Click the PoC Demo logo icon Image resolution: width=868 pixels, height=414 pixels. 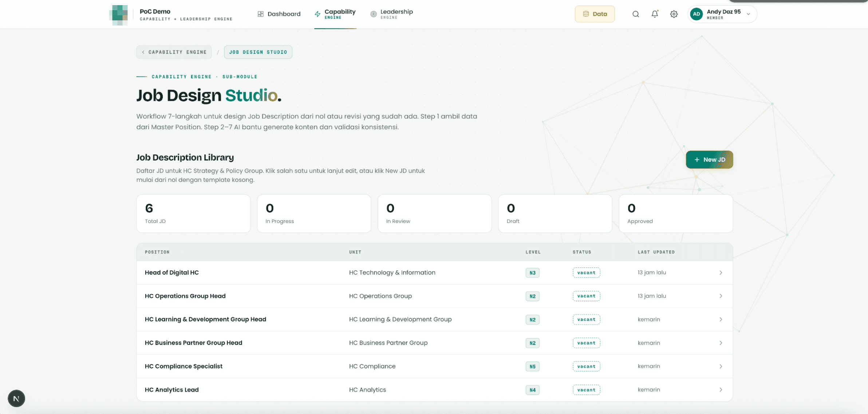[x=119, y=15]
